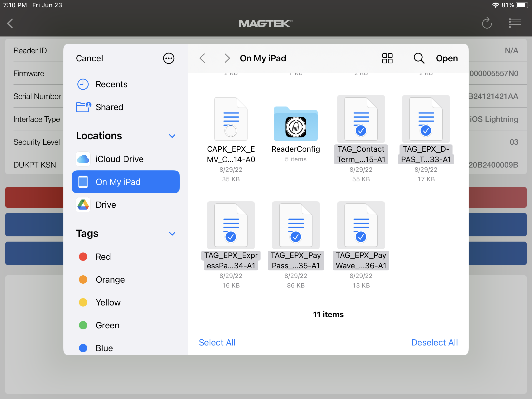Open the more options ellipsis menu
This screenshot has height=399, width=532.
(169, 58)
